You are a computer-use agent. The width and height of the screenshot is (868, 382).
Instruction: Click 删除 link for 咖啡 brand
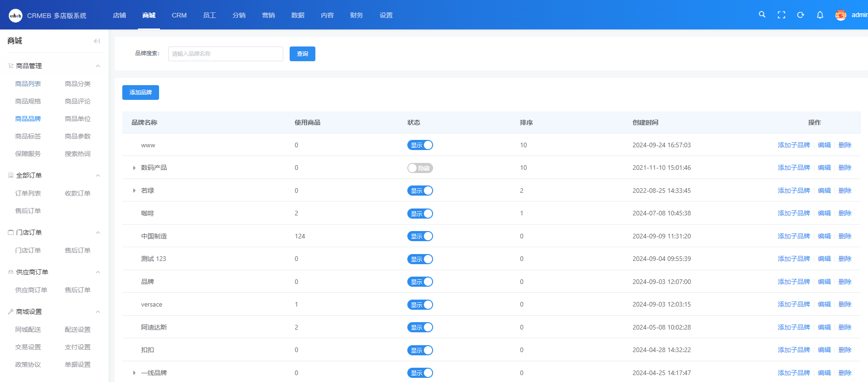click(x=845, y=213)
